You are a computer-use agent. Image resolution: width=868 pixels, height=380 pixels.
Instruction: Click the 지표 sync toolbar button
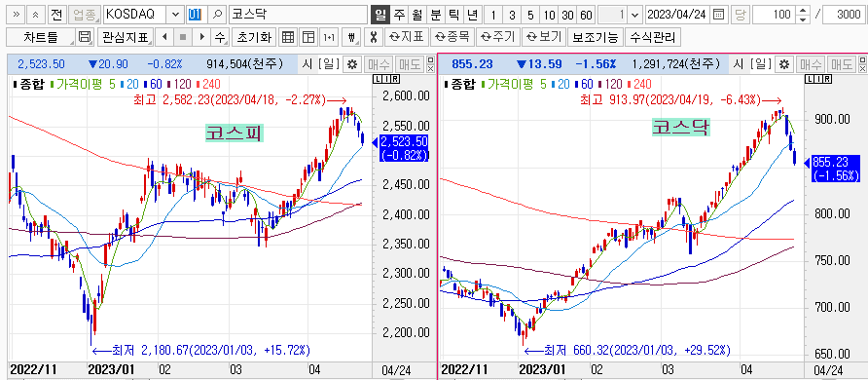click(407, 38)
